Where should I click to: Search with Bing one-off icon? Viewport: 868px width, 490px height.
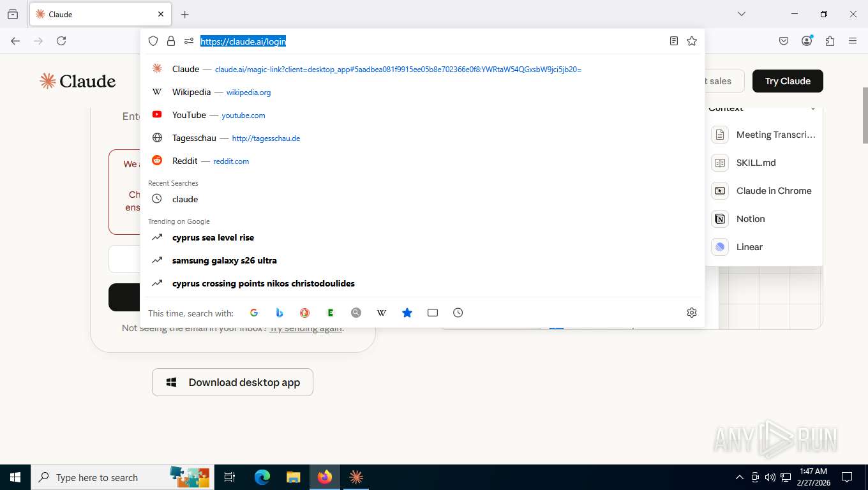(x=280, y=313)
